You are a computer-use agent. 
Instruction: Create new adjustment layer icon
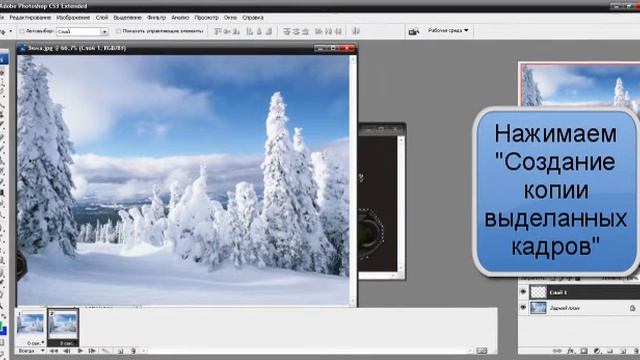(x=597, y=351)
